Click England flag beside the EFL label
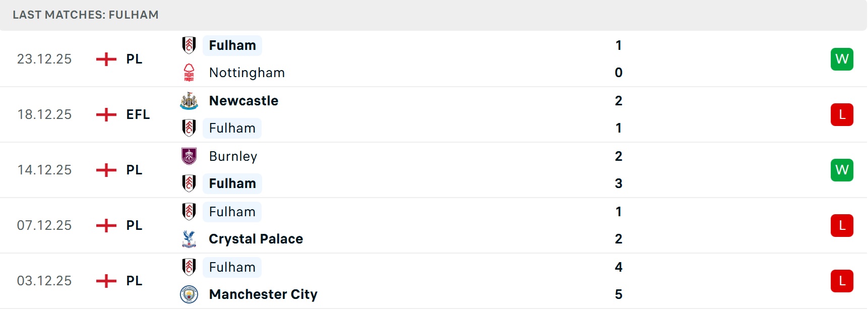Viewport: 868px width, 310px height. click(106, 115)
